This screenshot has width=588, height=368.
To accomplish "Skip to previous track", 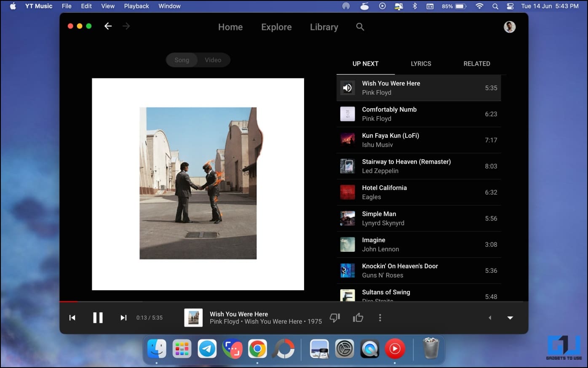I will pyautogui.click(x=72, y=317).
